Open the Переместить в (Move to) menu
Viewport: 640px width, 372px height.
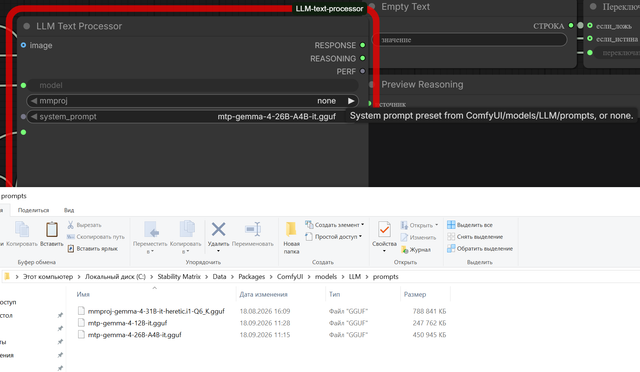click(150, 237)
